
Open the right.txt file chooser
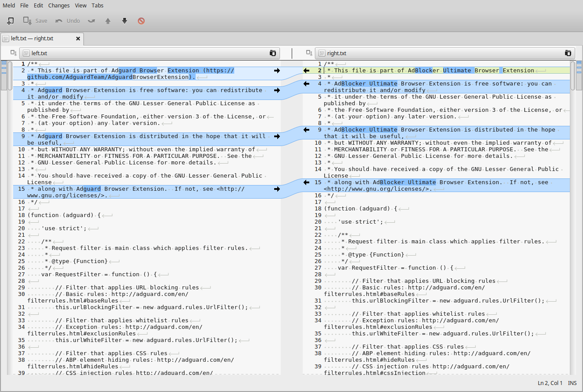[445, 53]
